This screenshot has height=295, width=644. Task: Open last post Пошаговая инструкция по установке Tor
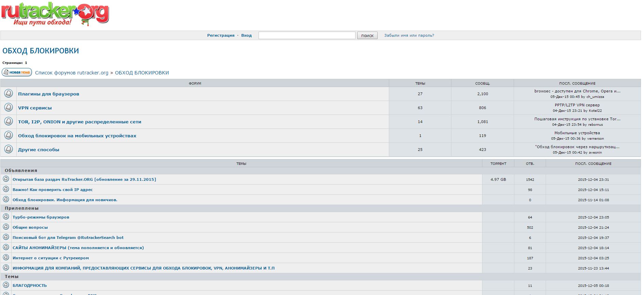click(577, 119)
